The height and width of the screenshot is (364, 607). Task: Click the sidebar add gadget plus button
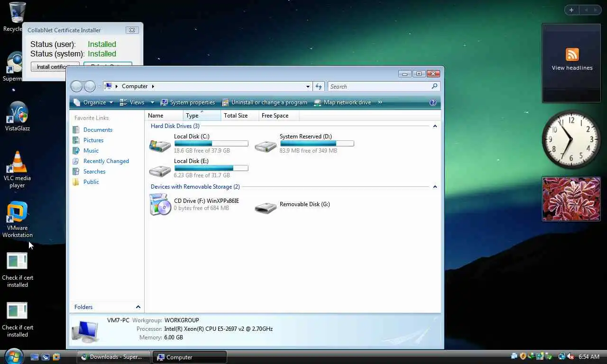pyautogui.click(x=571, y=10)
